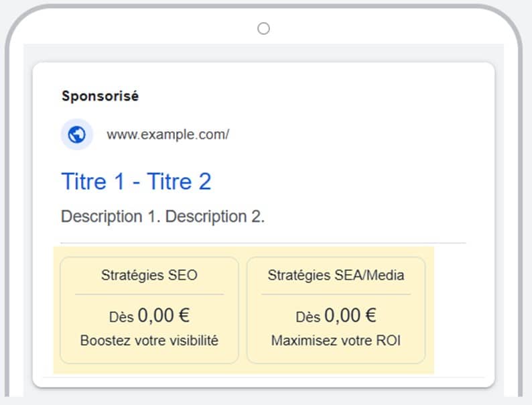Viewport: 532px width, 405px height.
Task: Click the 0,00 € price under Stratégies SEO
Action: [164, 315]
